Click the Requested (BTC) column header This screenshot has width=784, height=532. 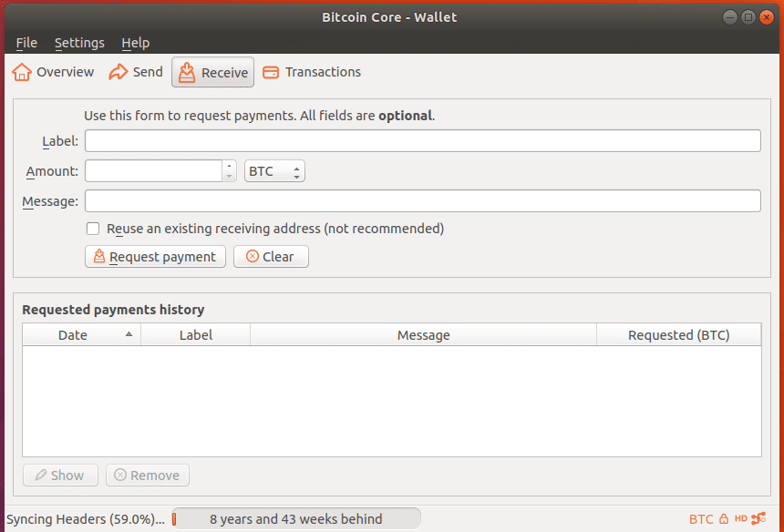[679, 334]
